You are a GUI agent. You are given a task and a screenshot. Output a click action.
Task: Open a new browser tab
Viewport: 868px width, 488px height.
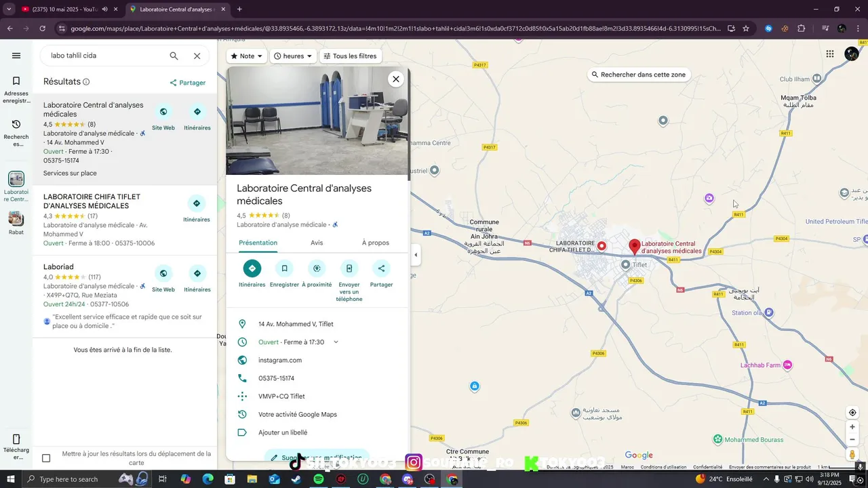(239, 9)
